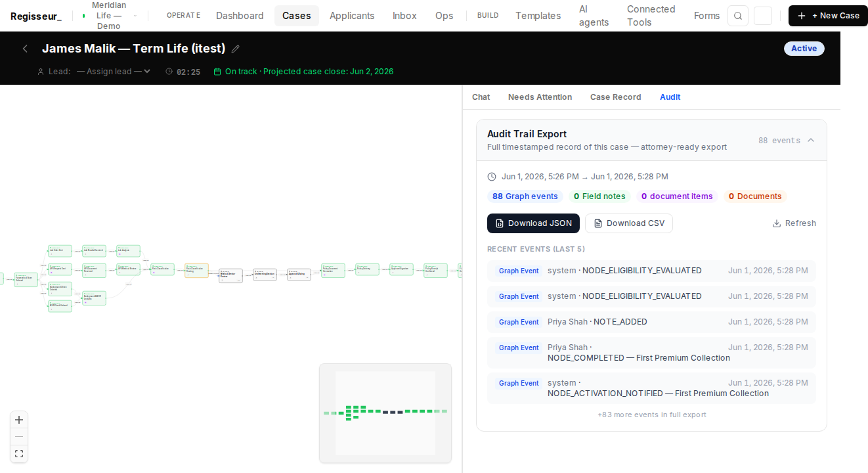Open the Assign lead dropdown
The image size is (868, 473).
click(x=114, y=72)
